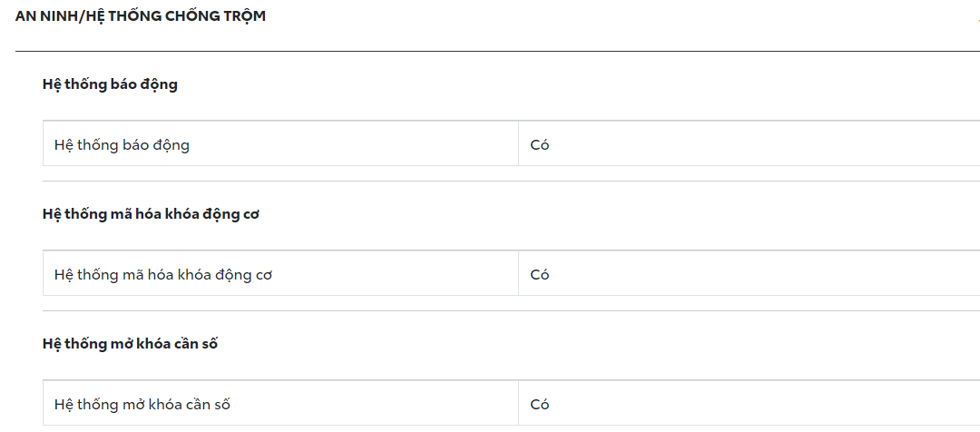This screenshot has height=432, width=980.
Task: Click Có value for mở khóa cần số
Action: [x=540, y=404]
